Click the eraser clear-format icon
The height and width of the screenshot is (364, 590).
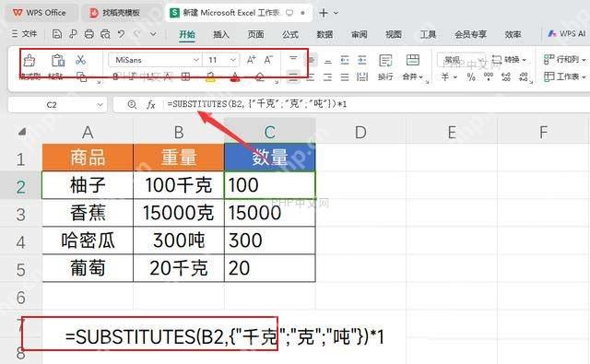(x=260, y=77)
